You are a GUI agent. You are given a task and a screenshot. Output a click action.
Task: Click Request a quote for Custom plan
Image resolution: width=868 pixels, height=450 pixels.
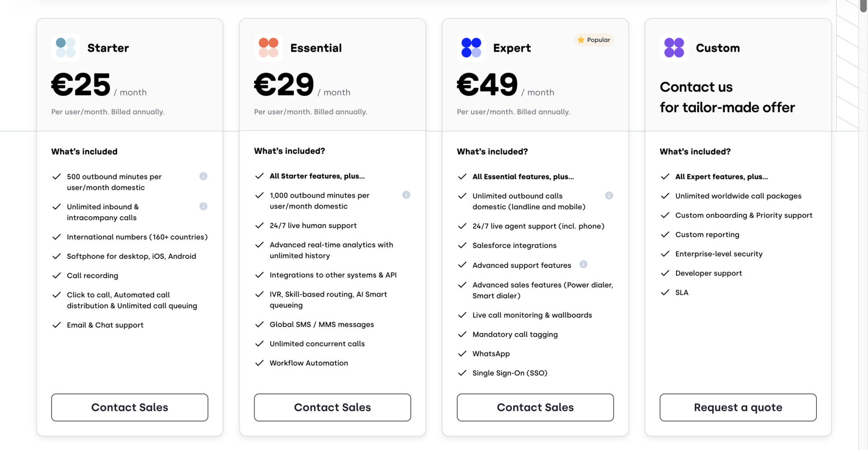(x=738, y=407)
